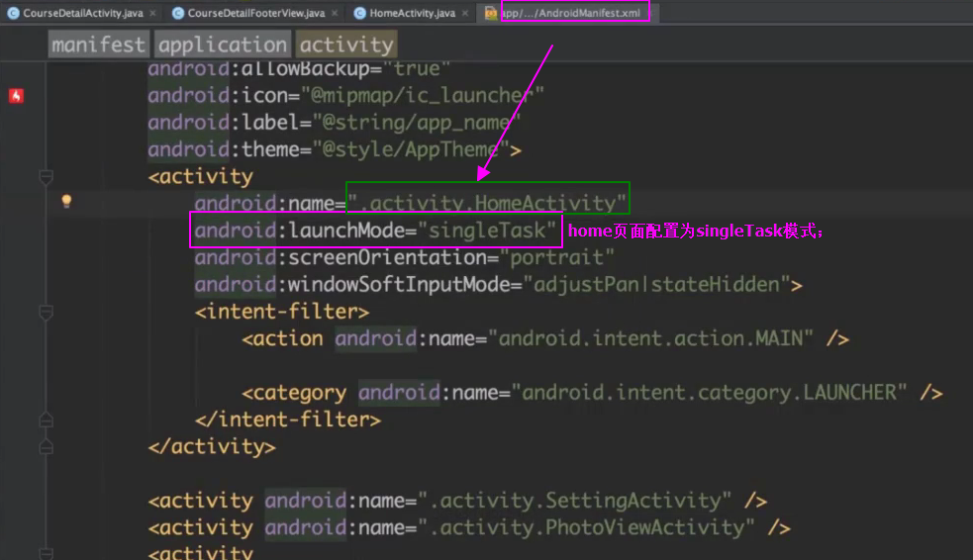Click the ".activity.HomeActivity" name value

coord(487,203)
